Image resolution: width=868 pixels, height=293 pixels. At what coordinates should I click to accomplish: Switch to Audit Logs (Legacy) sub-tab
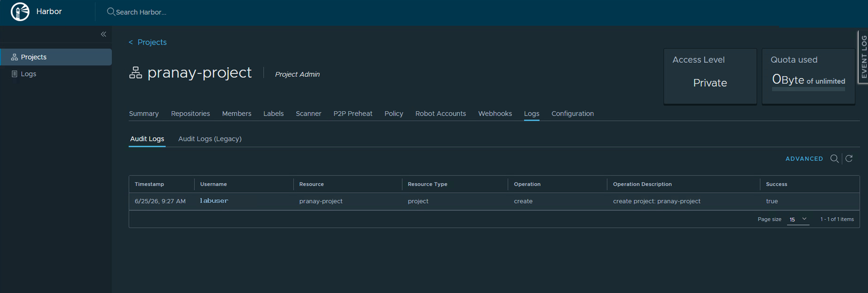[x=210, y=139]
